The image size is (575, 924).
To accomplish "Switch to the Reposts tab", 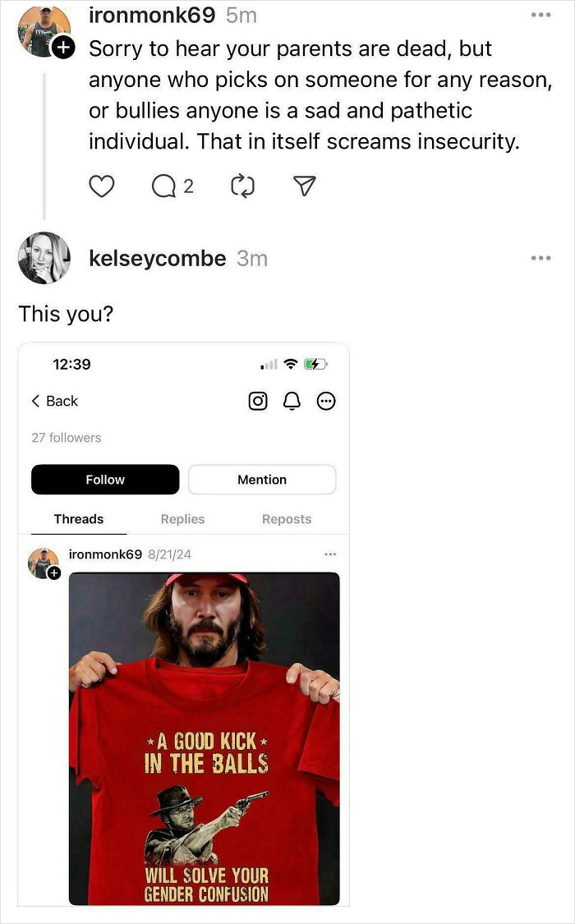I will [x=287, y=519].
